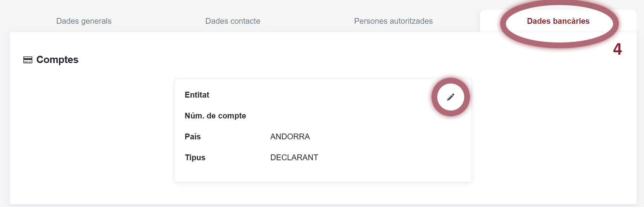644x207 pixels.
Task: Click the Entitat field label
Action: [x=197, y=95]
